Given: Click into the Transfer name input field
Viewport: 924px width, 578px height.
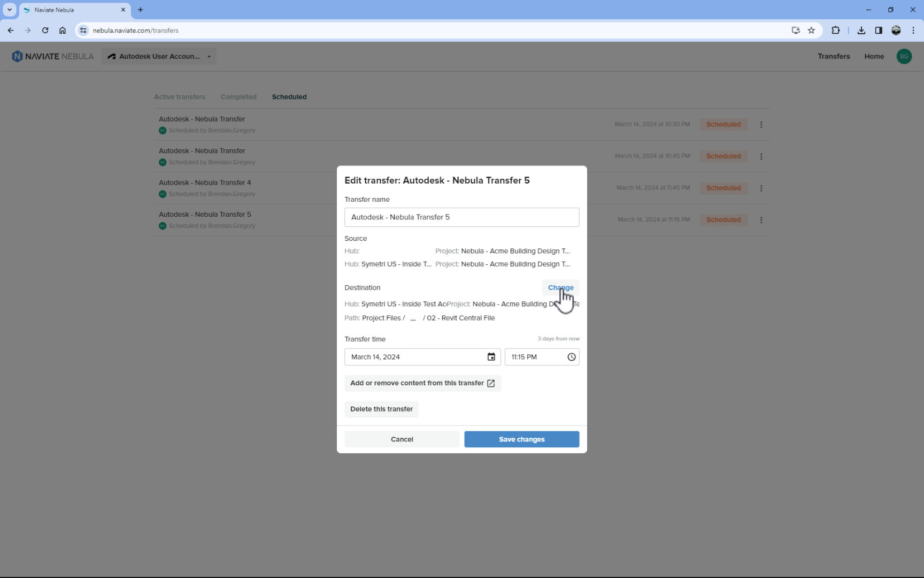Looking at the screenshot, I should click(x=462, y=217).
